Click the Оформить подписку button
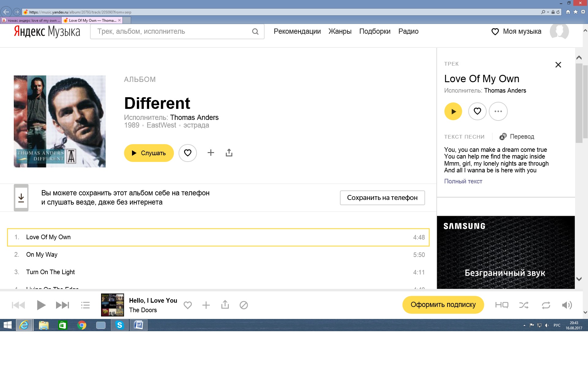This screenshot has height=368, width=588. point(443,305)
